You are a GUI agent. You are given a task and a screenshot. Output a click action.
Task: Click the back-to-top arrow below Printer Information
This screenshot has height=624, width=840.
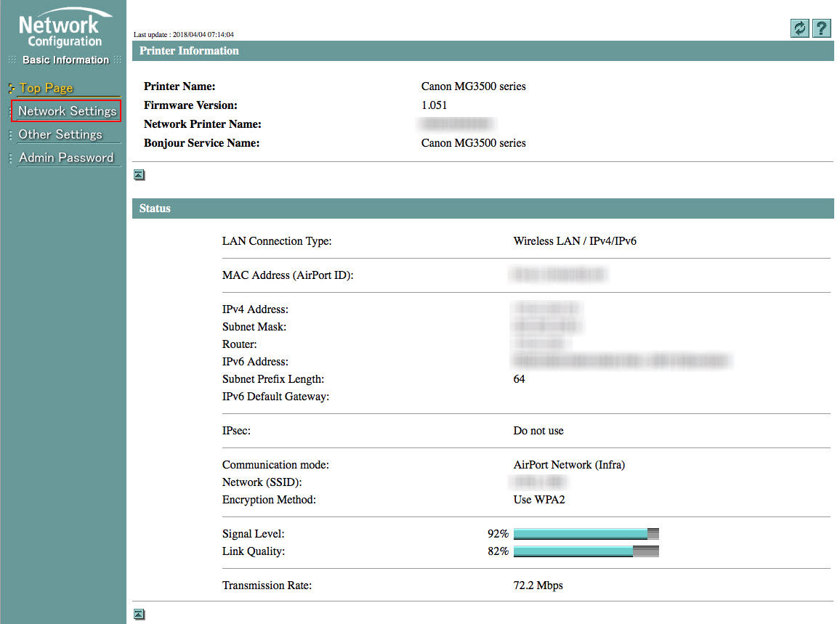(139, 174)
